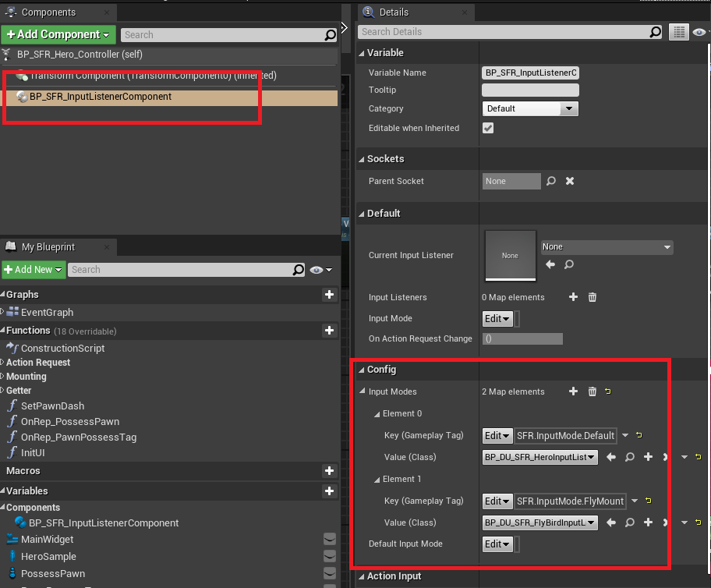This screenshot has height=588, width=711.
Task: Click the green Add Component button
Action: click(58, 34)
